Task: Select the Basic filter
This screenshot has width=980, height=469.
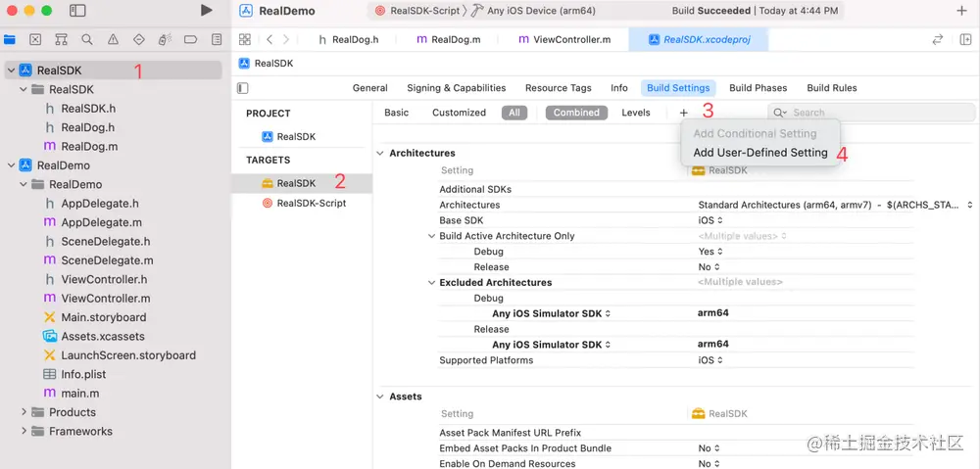Action: pos(396,113)
